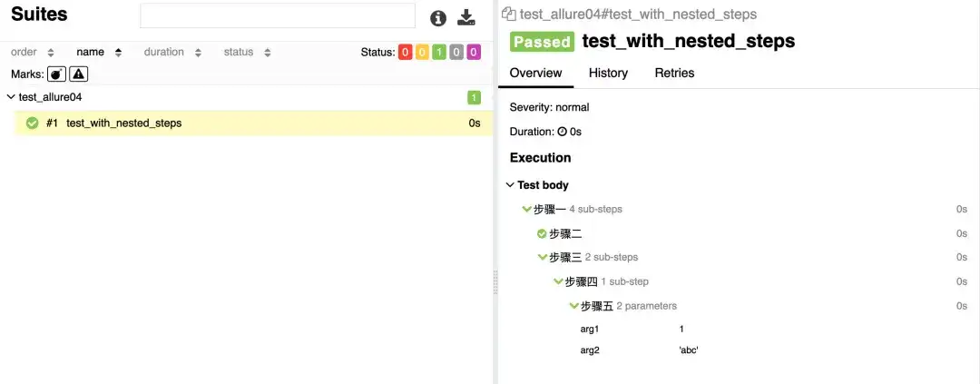This screenshot has height=384, width=980.
Task: Toggle the flaky bomb mark filter
Action: 57,74
